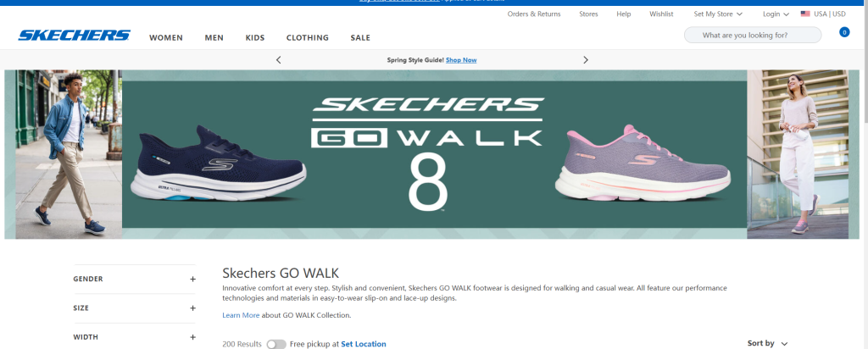This screenshot has height=349, width=868.
Task: Expand the Size filter plus icon
Action: (192, 308)
